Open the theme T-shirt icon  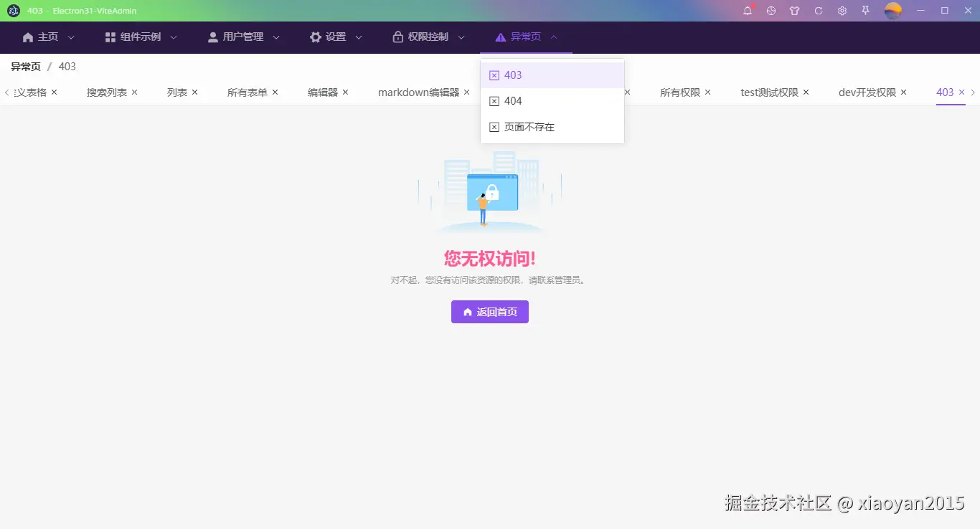(794, 11)
